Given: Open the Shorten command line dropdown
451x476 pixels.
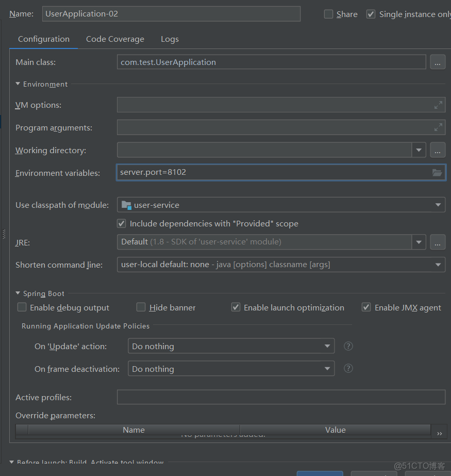Looking at the screenshot, I should (438, 265).
